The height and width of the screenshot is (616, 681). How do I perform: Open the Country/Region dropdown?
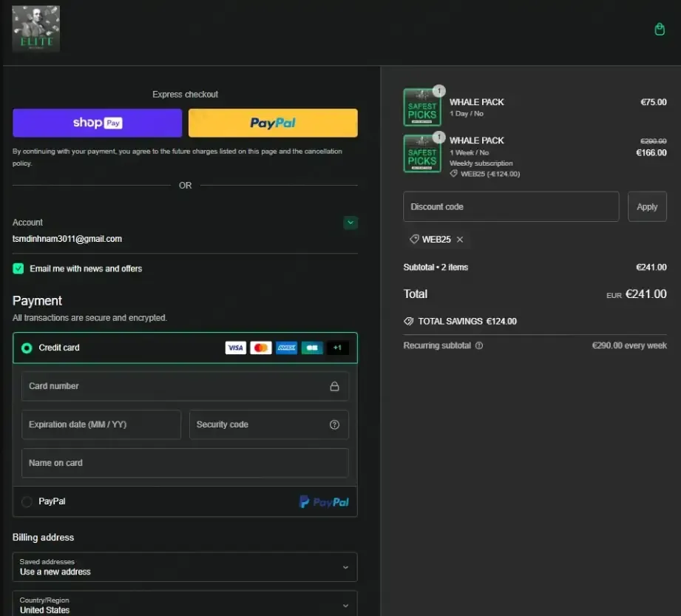coord(185,603)
